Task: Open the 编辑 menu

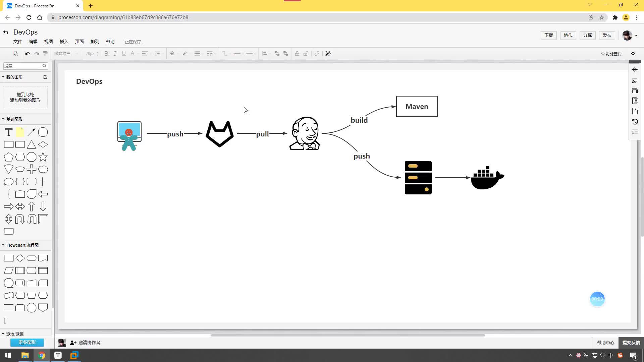Action: click(x=33, y=42)
